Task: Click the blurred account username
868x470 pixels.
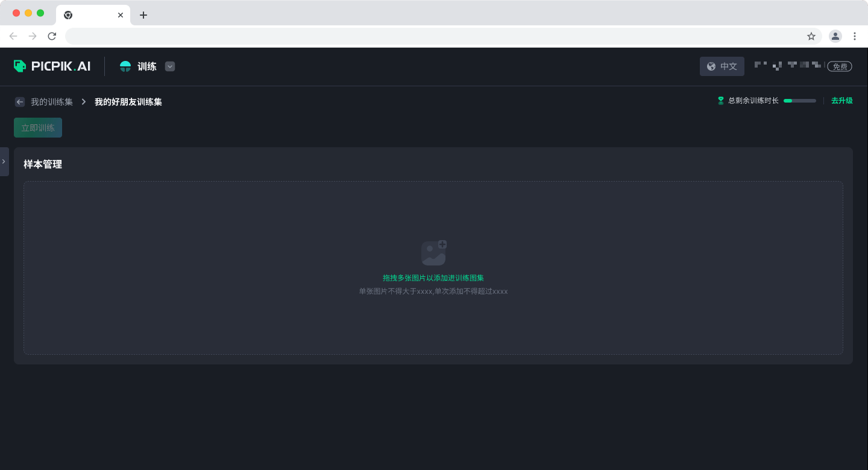Action: [787, 65]
